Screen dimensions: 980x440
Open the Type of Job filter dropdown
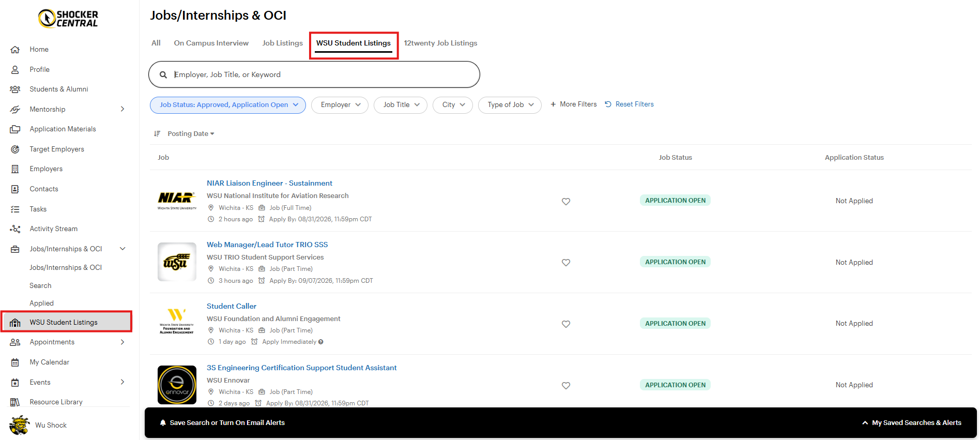(510, 105)
